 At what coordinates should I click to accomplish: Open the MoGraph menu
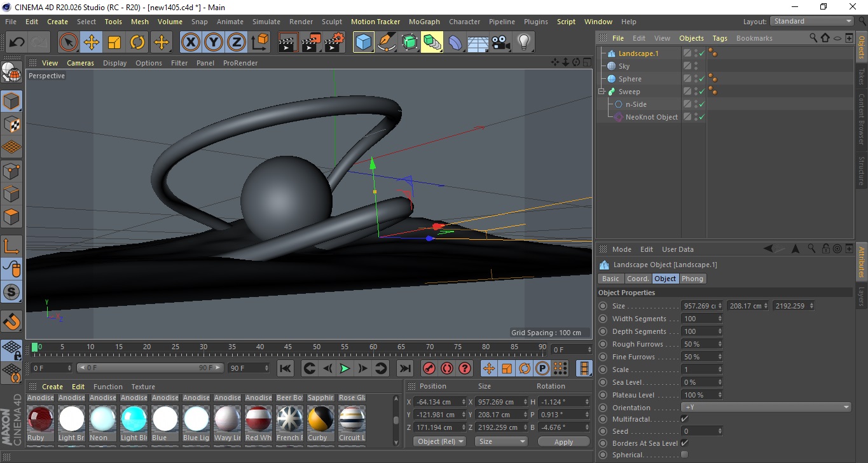click(424, 22)
